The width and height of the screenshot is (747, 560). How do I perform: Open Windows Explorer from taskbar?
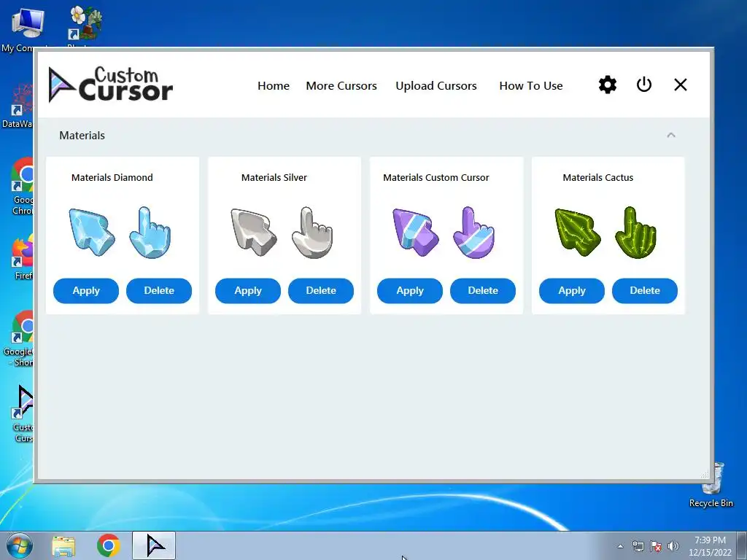tap(63, 545)
